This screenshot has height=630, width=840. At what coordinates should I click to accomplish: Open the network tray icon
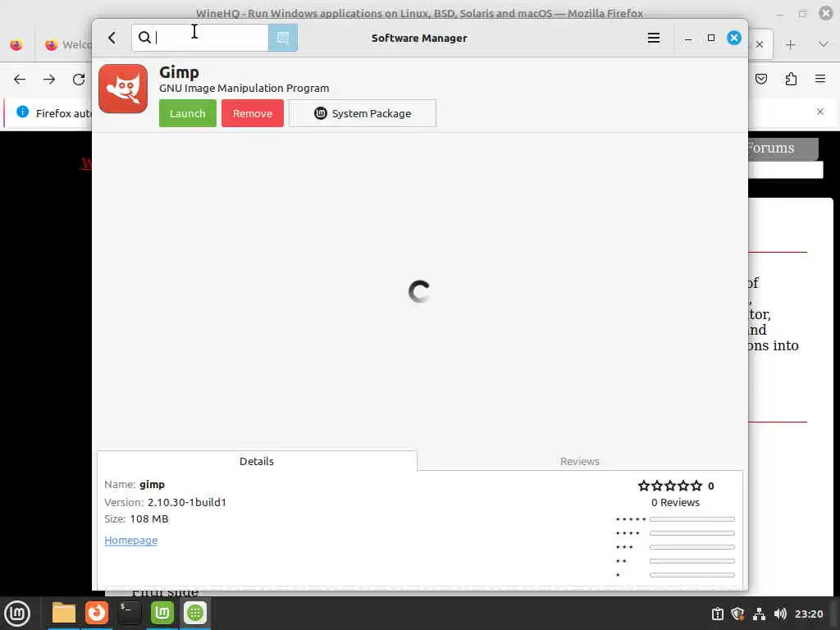point(759,614)
